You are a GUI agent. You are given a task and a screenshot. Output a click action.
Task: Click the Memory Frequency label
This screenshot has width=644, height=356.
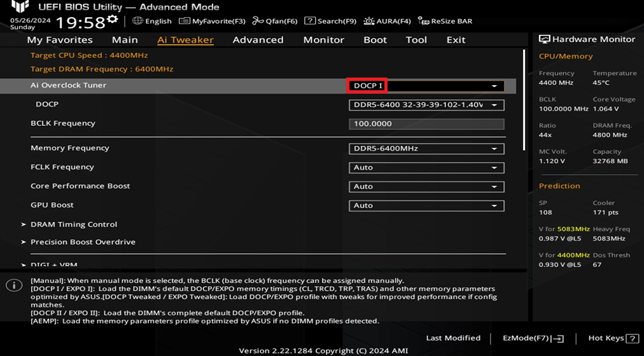(70, 148)
